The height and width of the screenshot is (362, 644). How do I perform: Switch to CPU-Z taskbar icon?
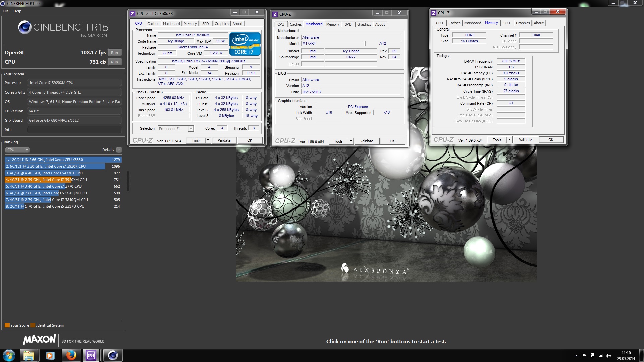pos(91,355)
